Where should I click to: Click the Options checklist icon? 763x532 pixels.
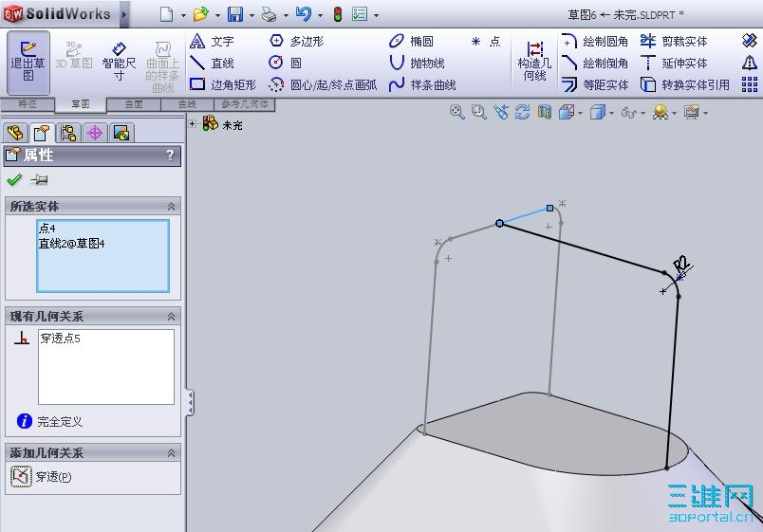point(360,14)
